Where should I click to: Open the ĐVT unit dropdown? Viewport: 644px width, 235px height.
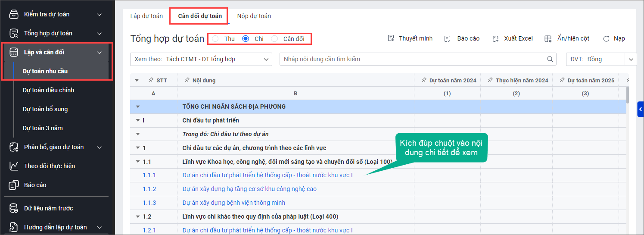[x=631, y=59]
